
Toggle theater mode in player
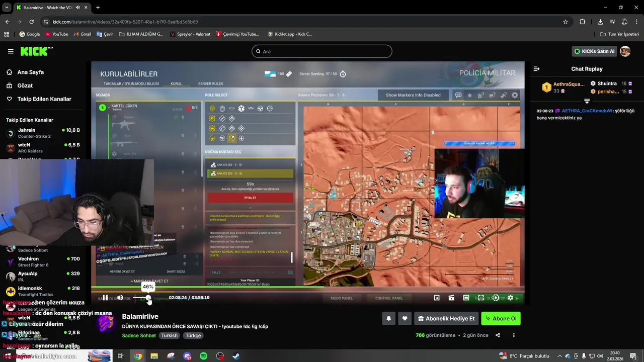point(466,298)
